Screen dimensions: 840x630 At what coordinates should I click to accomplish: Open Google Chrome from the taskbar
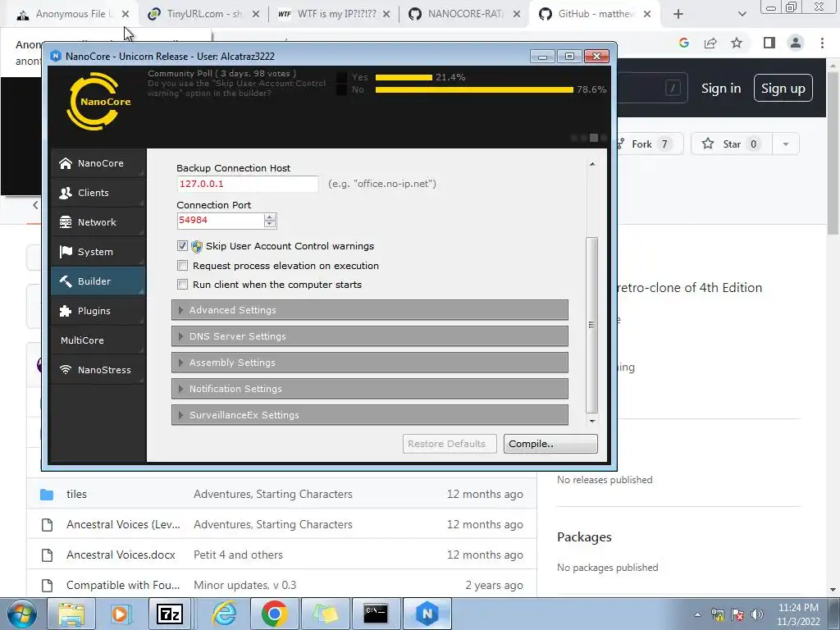[274, 614]
